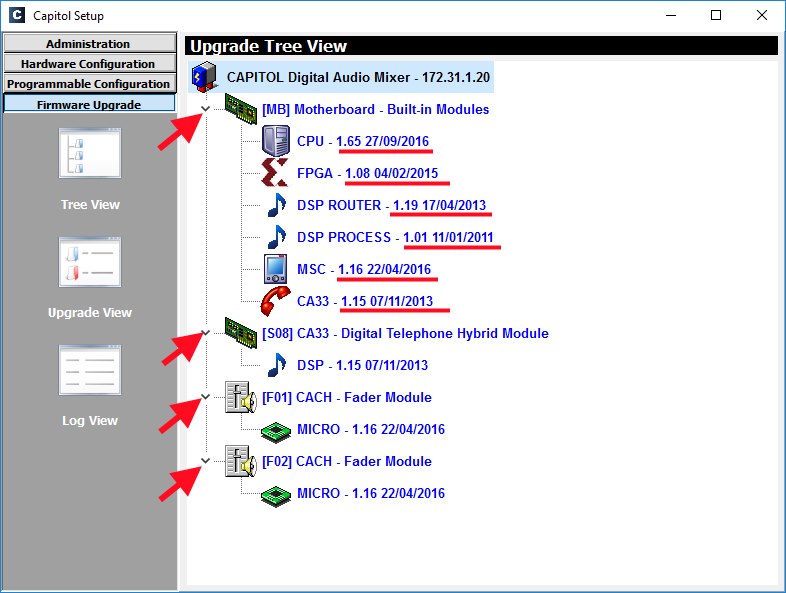The height and width of the screenshot is (593, 786).
Task: Click the red telephone icon beside CA33 1.15
Action: pos(275,301)
